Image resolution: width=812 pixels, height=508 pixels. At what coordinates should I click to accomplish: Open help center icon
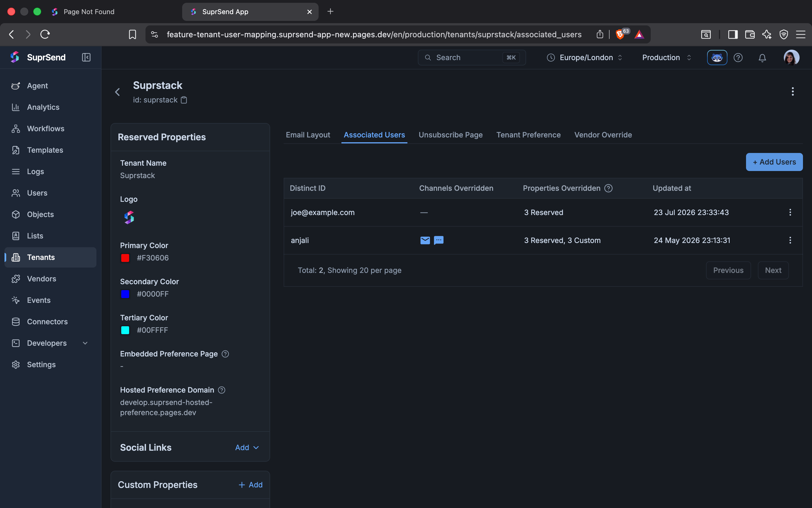click(x=738, y=58)
